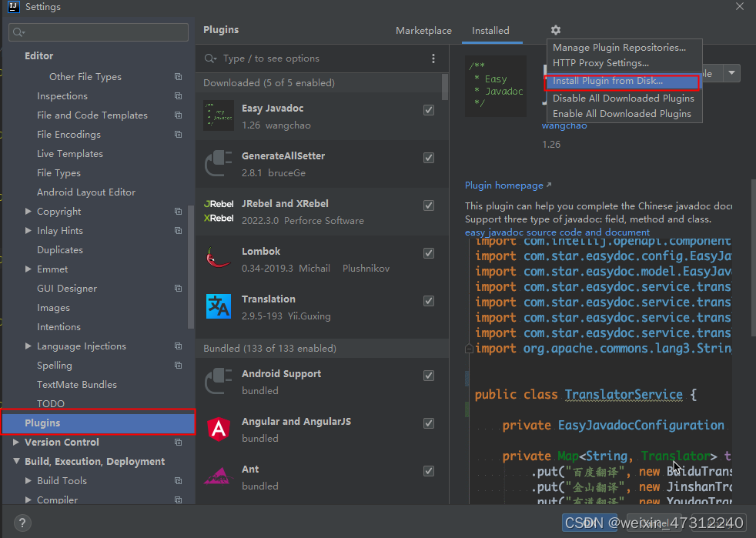This screenshot has width=756, height=538.
Task: Click the large Easy Javadoc thumbnail in details
Action: click(496, 85)
